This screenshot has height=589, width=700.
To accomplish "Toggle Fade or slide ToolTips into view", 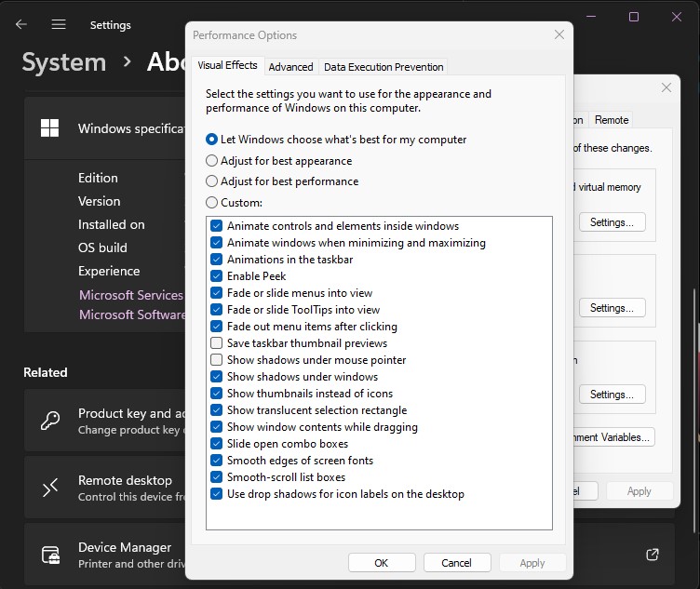I will [217, 310].
